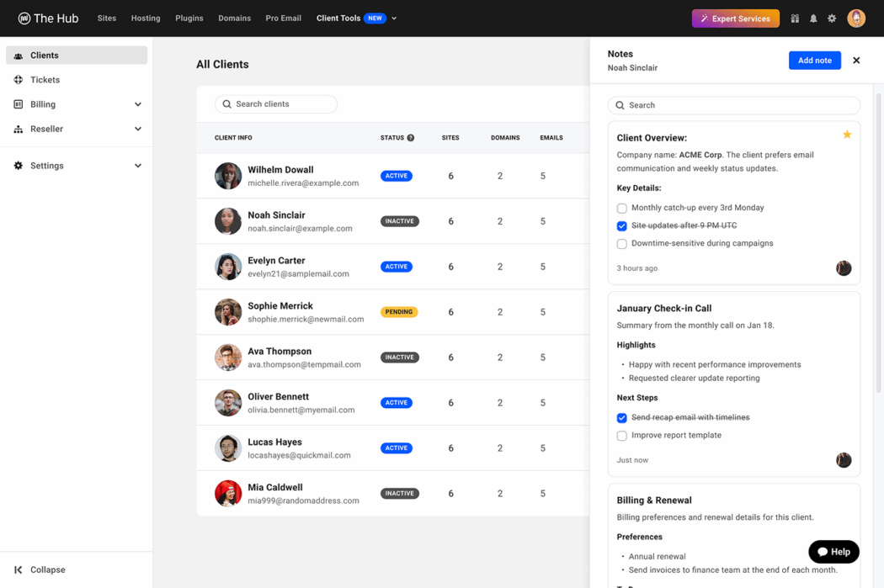
Task: Open the Client Tools dropdown menu
Action: click(x=394, y=18)
